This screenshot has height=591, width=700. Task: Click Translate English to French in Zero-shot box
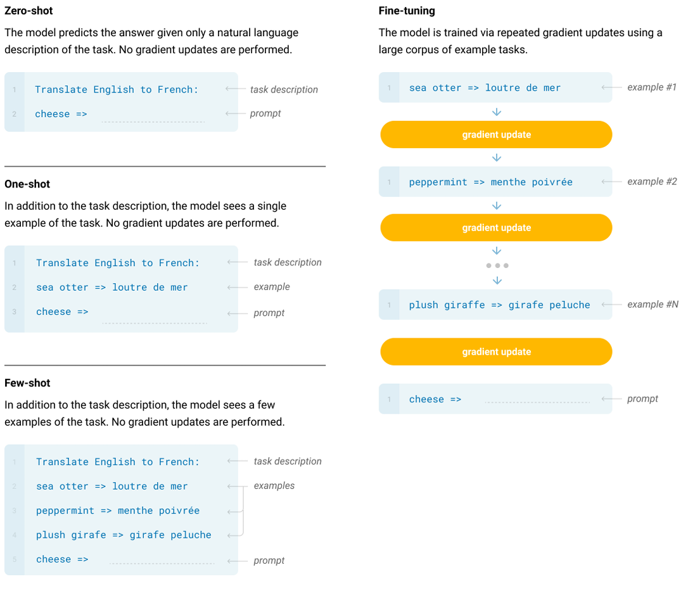click(117, 90)
